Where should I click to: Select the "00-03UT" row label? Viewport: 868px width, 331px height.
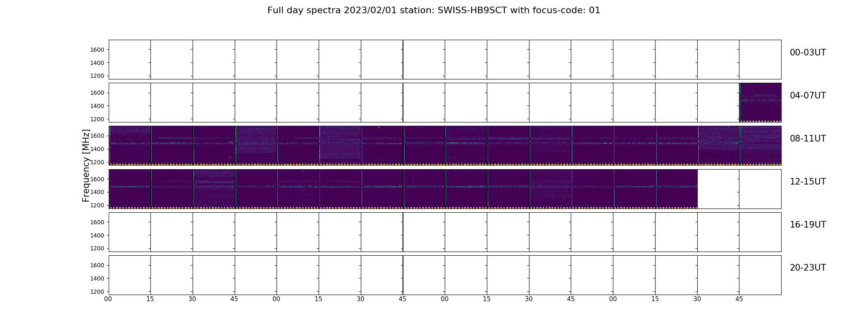coord(808,53)
